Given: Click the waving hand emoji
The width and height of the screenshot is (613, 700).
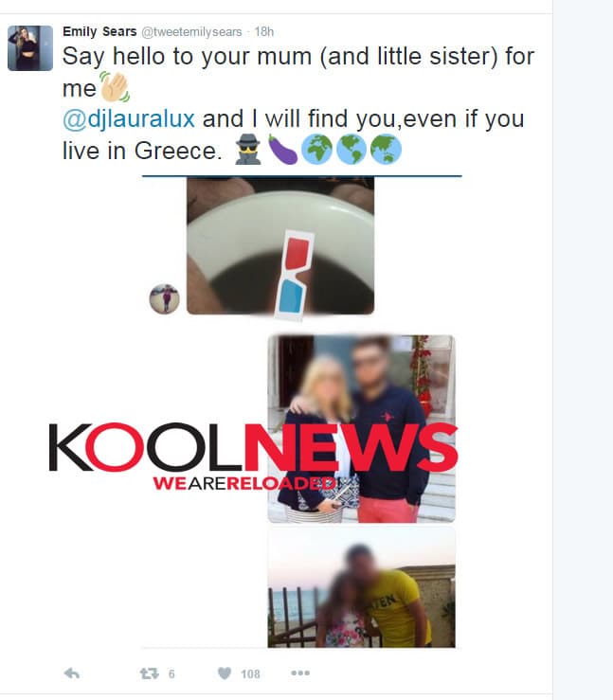Looking at the screenshot, I should (x=115, y=86).
